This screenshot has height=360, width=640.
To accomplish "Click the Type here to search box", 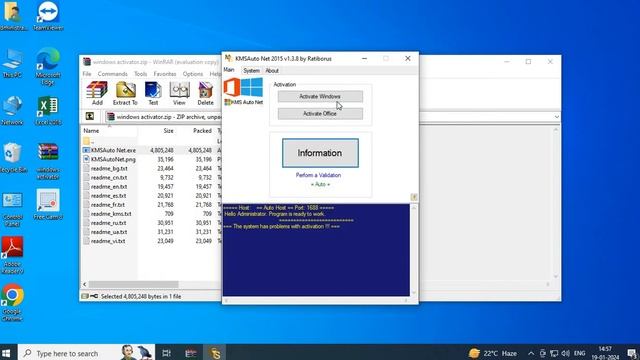I will point(87,353).
